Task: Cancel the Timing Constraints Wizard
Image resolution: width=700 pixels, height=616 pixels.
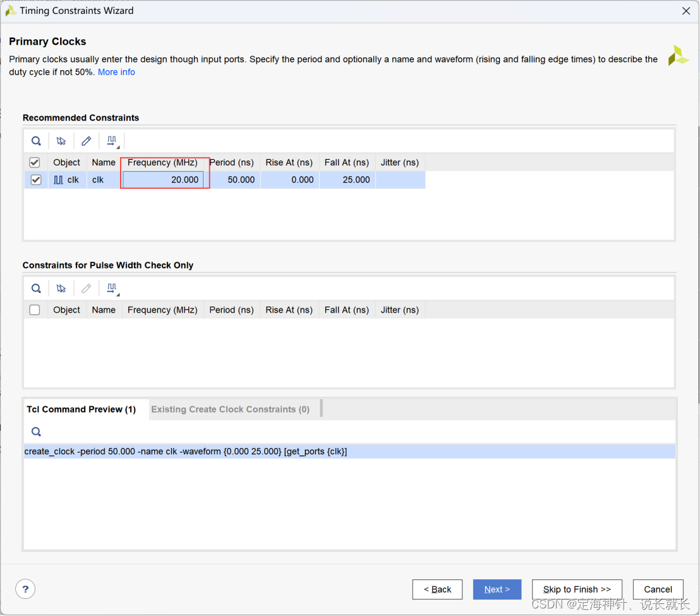Action: (x=658, y=589)
